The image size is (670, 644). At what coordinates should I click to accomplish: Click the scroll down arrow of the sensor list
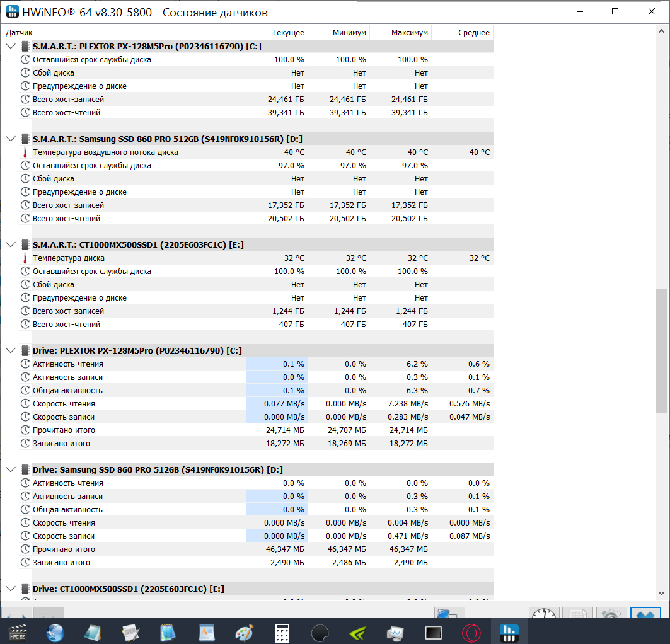coord(661,593)
